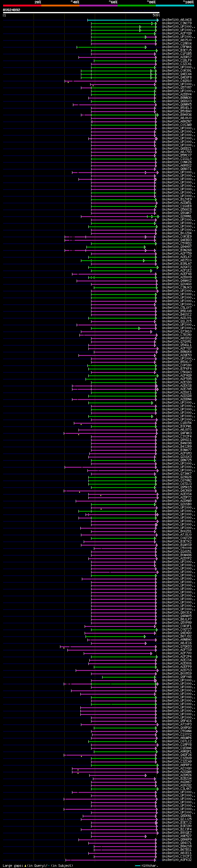This screenshot has width=197, height=868.
Task: Select hit label UniRef100_B3ETJ5
Action: point(177,50)
